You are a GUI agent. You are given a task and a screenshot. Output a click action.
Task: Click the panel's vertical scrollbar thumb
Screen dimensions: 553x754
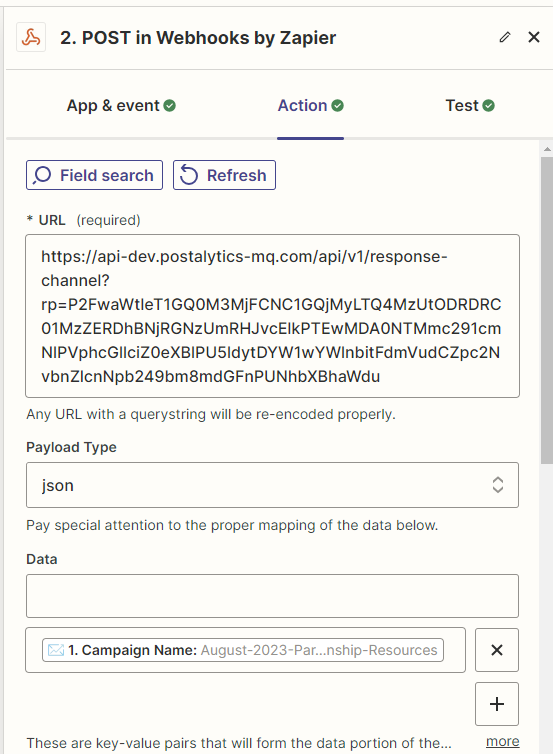tap(547, 310)
